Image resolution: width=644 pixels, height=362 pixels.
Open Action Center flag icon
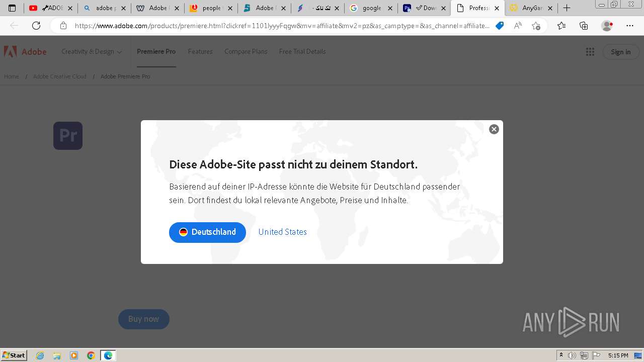click(596, 355)
